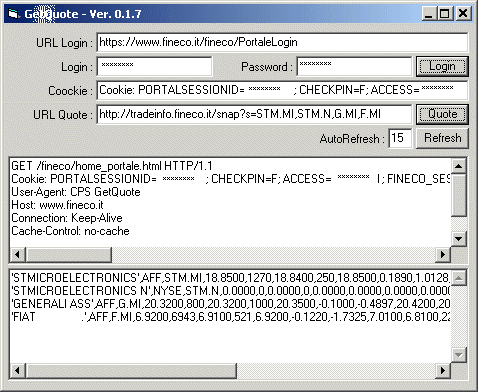Image resolution: width=478 pixels, height=392 pixels.
Task: Click the Refresh button
Action: point(442,138)
